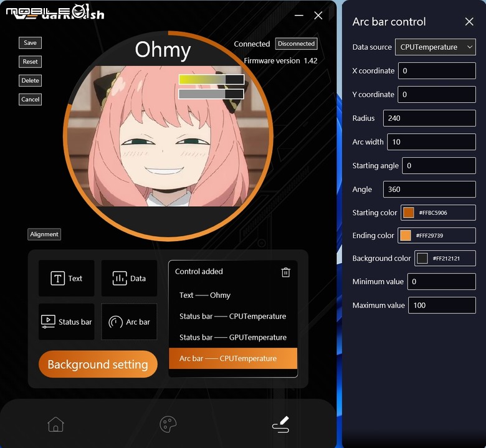Image resolution: width=486 pixels, height=448 pixels.
Task: Open the palette theme tab icon
Action: [x=168, y=424]
